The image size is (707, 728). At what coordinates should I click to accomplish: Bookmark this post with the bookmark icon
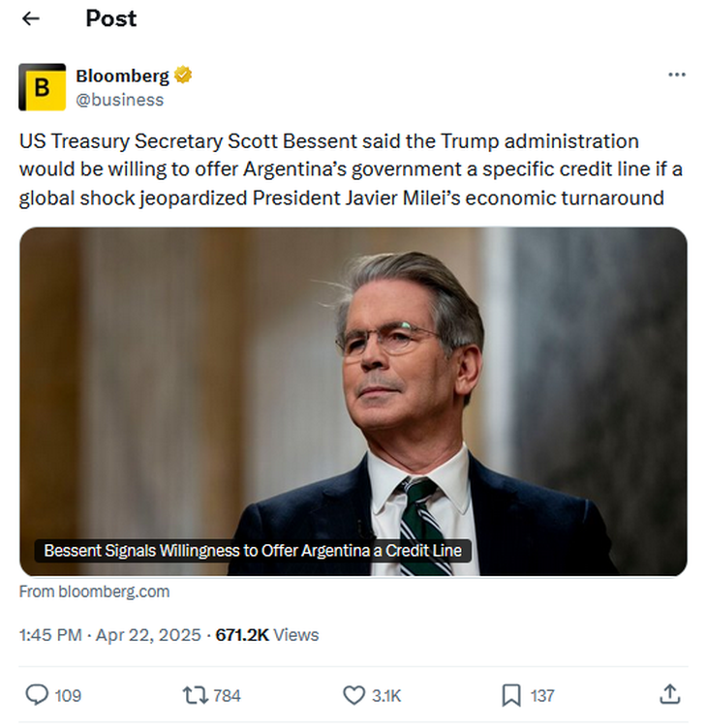[x=510, y=694]
